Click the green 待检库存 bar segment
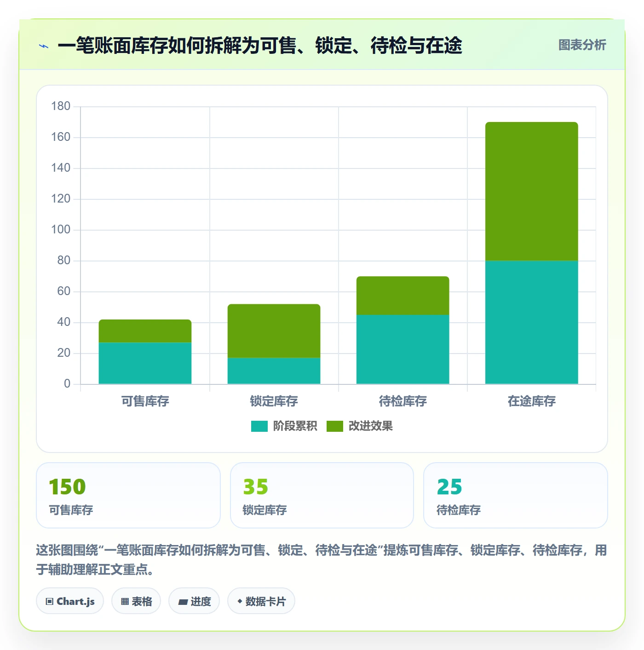The height and width of the screenshot is (650, 644). (x=403, y=296)
